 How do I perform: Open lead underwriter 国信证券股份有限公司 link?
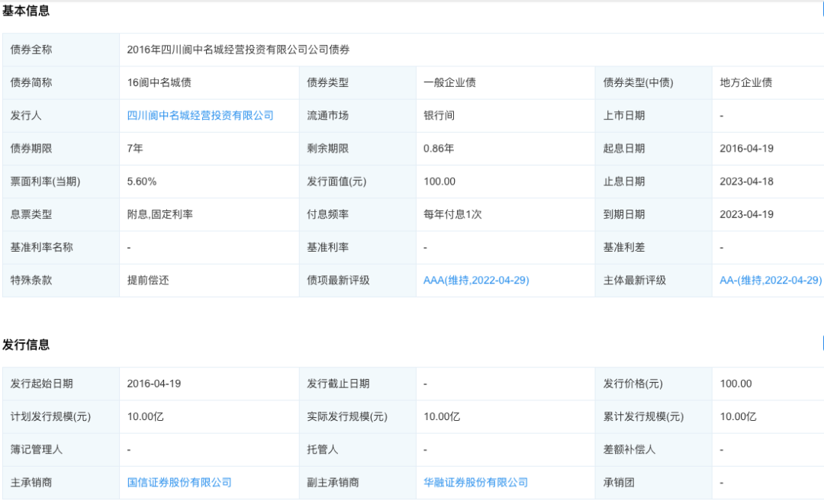(x=179, y=483)
